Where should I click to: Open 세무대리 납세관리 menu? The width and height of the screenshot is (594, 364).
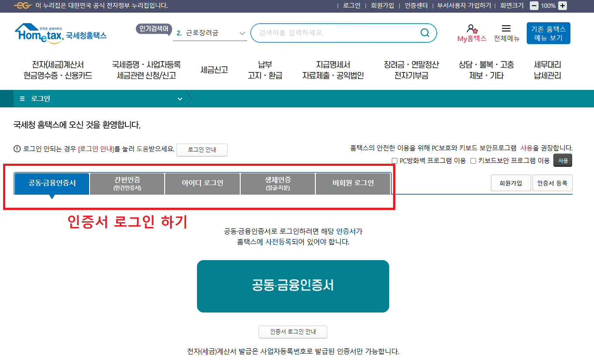click(548, 70)
